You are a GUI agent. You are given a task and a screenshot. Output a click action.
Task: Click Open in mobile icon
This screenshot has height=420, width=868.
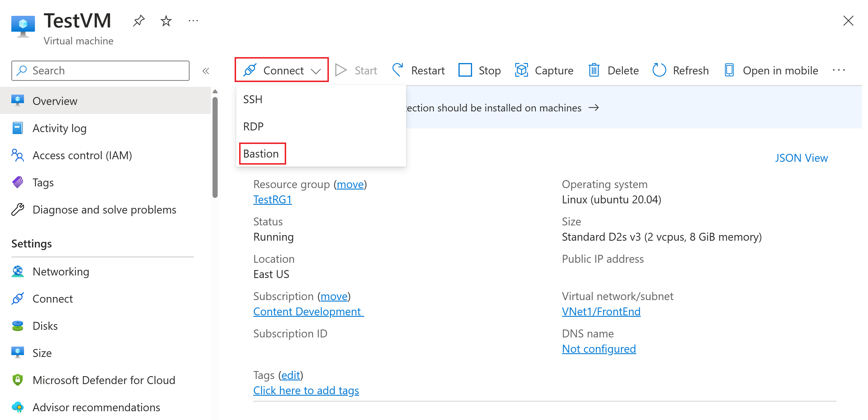pyautogui.click(x=729, y=70)
